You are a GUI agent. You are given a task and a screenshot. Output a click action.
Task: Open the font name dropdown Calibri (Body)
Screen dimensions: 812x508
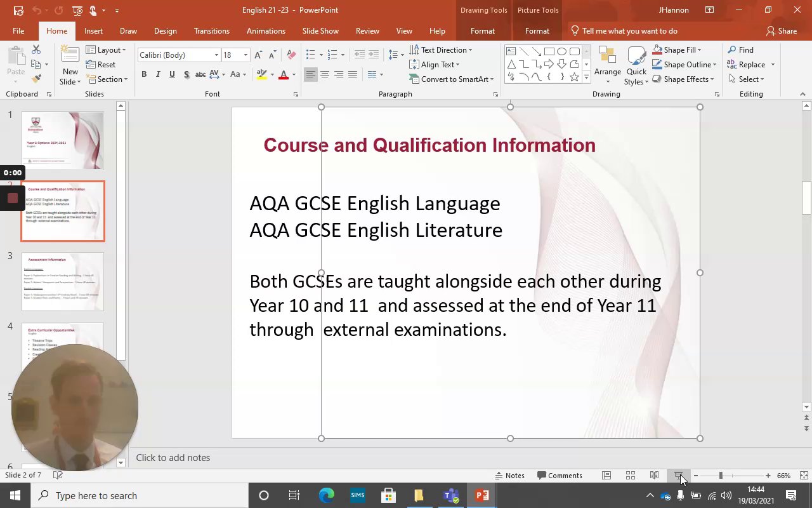pyautogui.click(x=217, y=55)
